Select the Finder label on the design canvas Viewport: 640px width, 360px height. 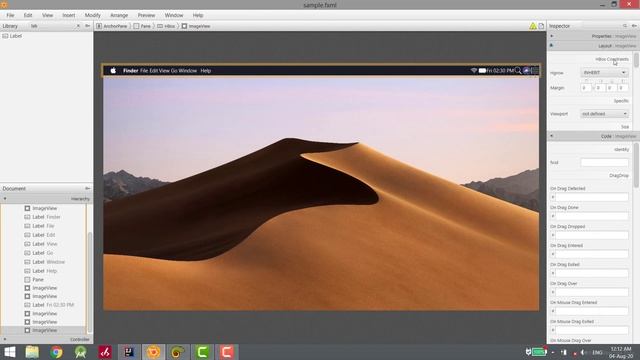(131, 71)
